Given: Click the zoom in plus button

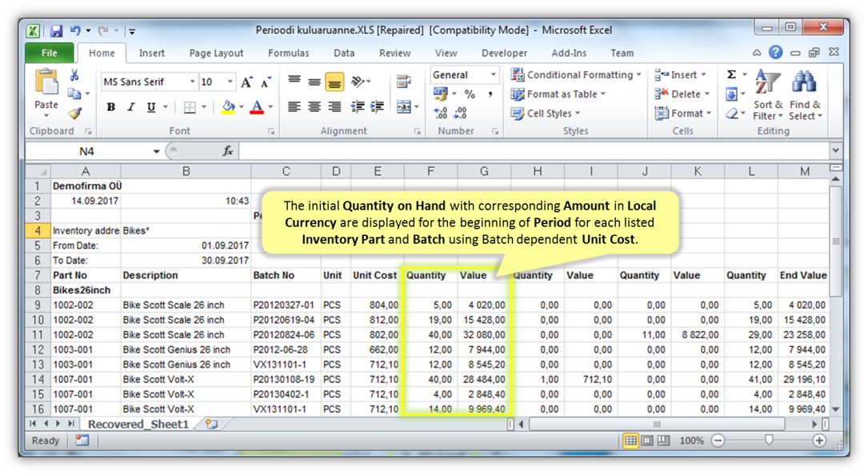Looking at the screenshot, I should click(819, 441).
